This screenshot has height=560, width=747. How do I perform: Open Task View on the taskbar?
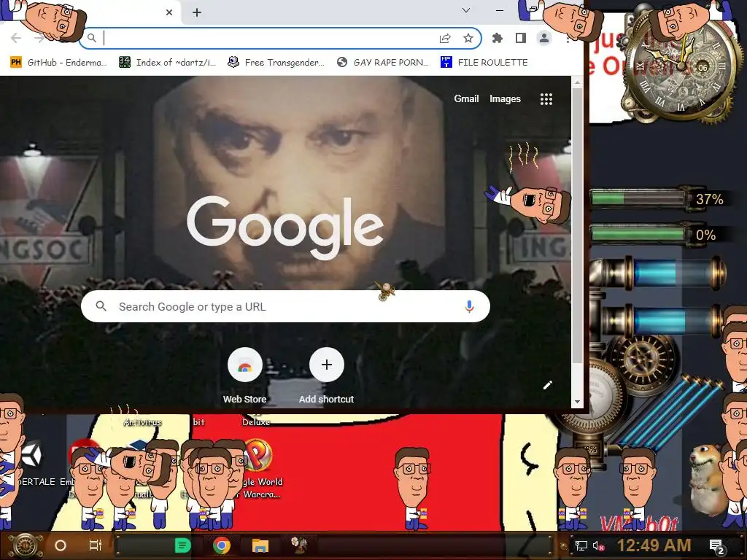coord(96,545)
